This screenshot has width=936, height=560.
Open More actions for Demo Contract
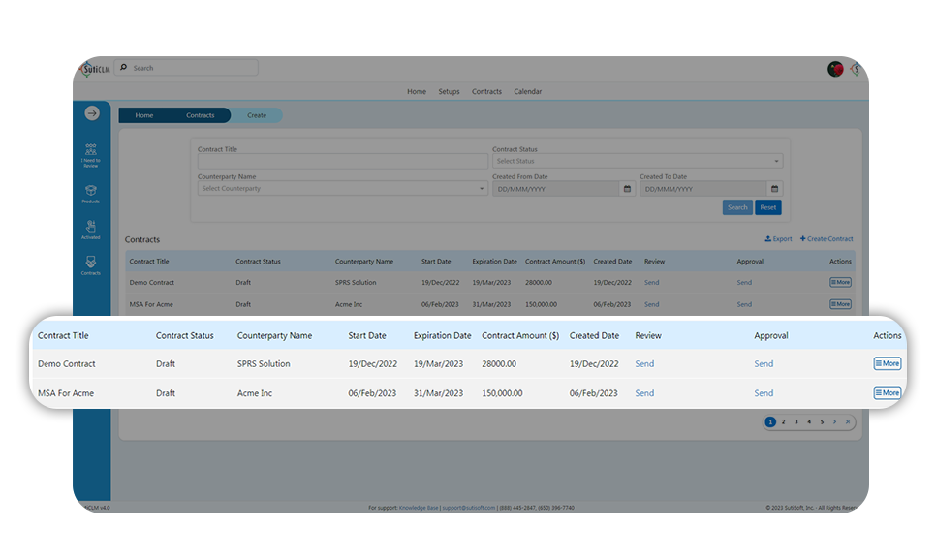887,364
